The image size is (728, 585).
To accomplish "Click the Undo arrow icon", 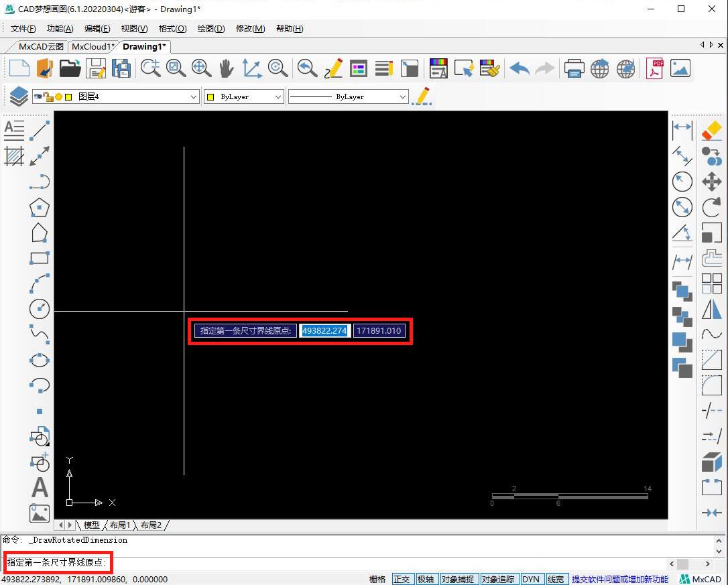I will (519, 68).
